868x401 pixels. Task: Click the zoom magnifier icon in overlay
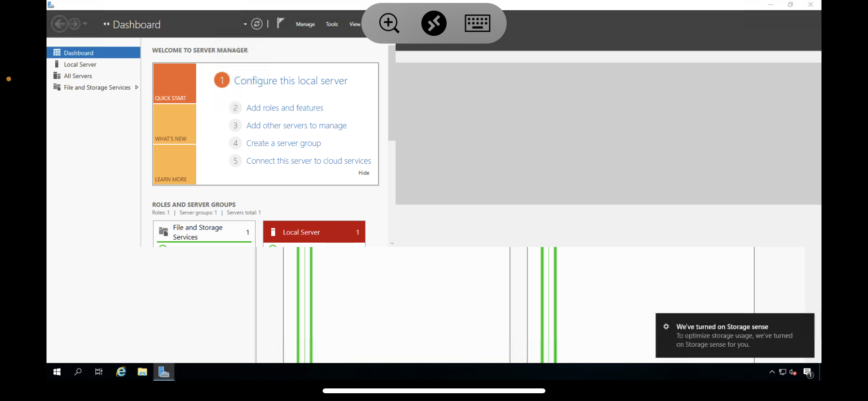[x=389, y=23]
